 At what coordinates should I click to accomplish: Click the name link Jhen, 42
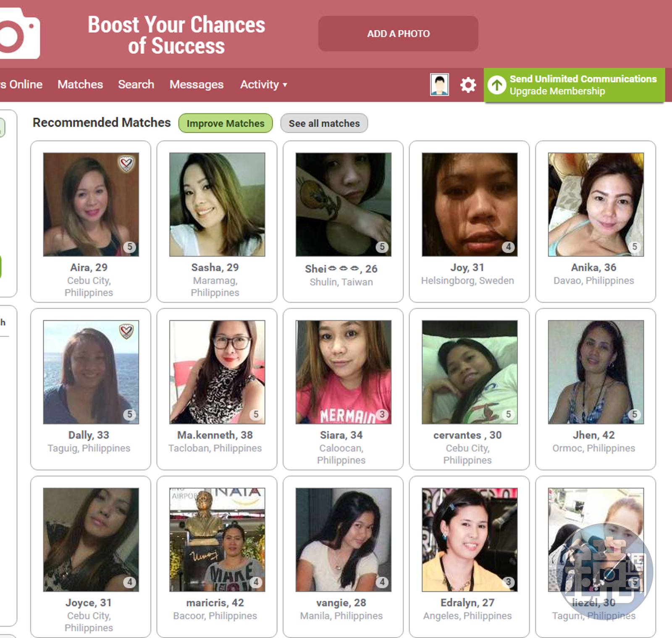pyautogui.click(x=593, y=435)
